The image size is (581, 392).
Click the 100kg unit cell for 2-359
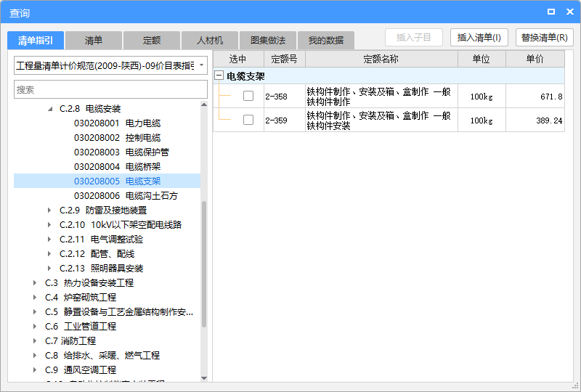coord(482,121)
